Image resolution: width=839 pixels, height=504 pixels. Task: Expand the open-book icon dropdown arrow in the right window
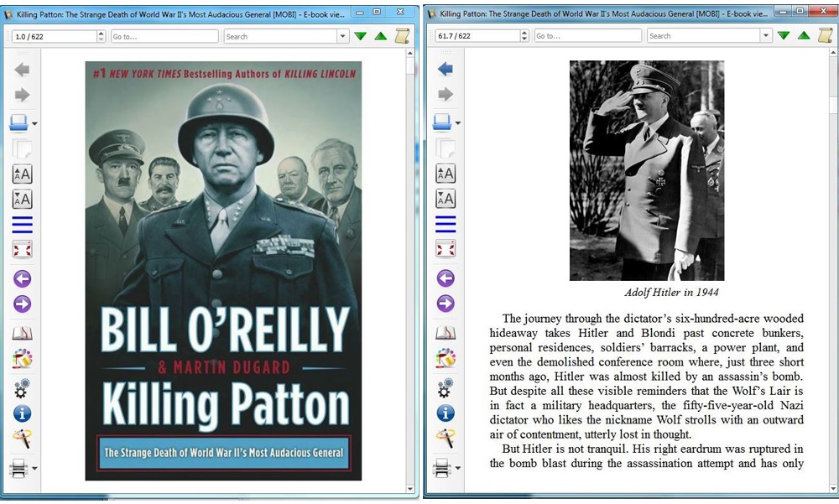point(458,123)
